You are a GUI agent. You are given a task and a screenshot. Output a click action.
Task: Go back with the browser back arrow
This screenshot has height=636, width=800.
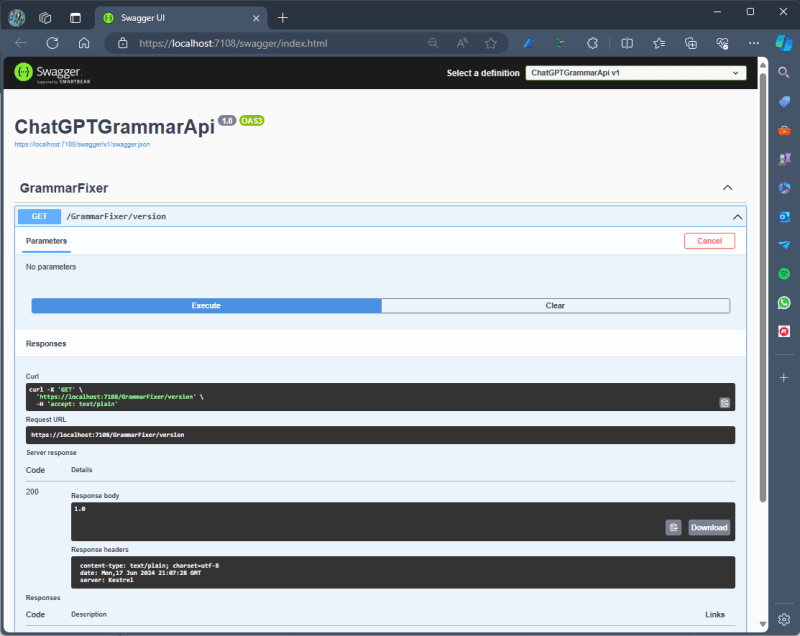pos(21,43)
